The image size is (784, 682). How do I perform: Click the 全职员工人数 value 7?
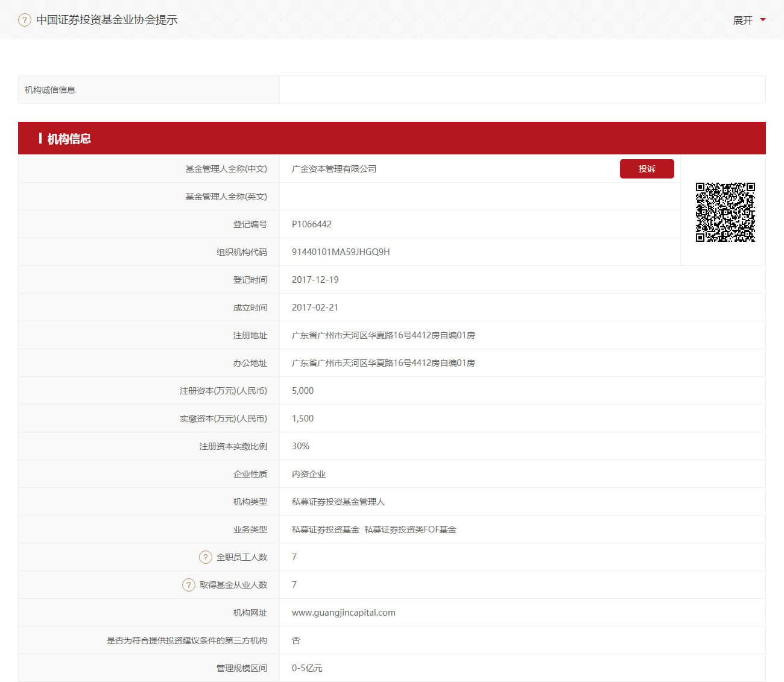(294, 557)
